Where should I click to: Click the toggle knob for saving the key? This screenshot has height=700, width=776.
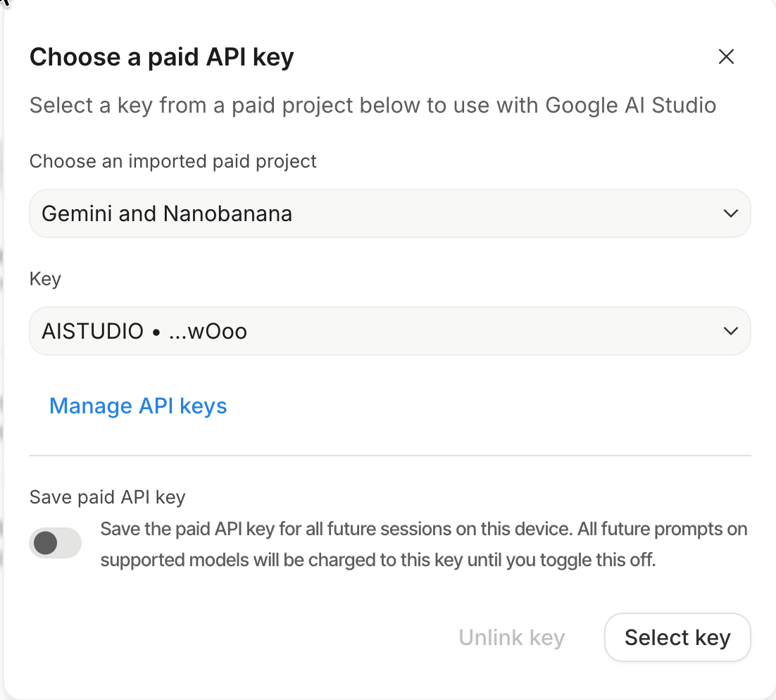46,544
